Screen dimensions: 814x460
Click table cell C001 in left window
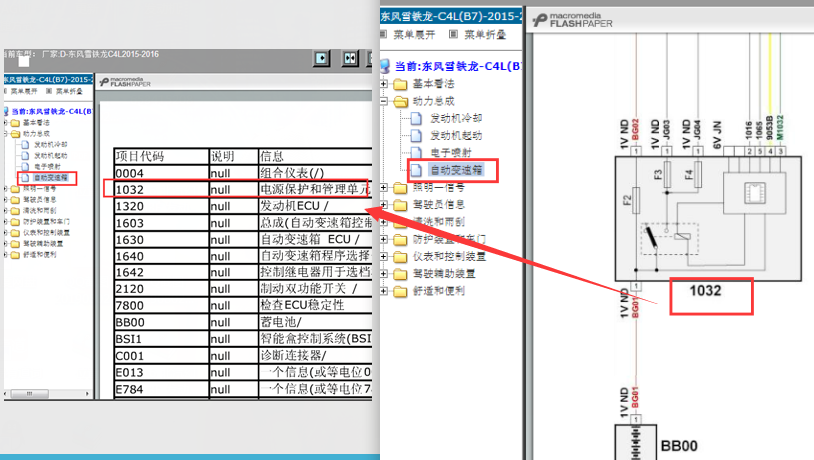pos(161,356)
